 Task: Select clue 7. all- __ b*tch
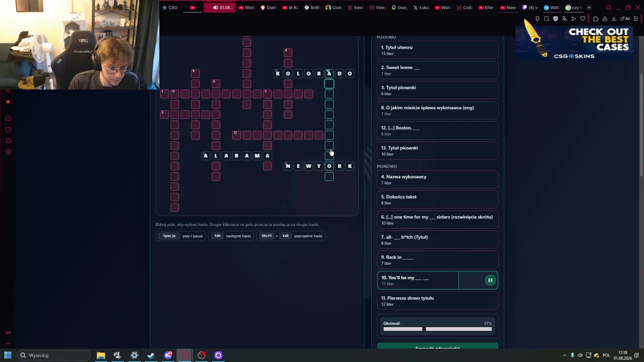[x=437, y=240]
